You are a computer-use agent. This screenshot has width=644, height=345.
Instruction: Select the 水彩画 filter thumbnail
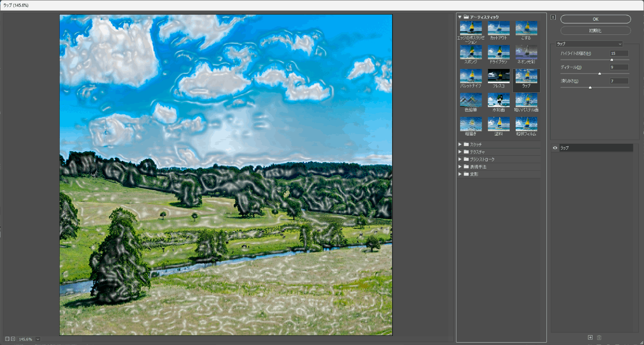(x=499, y=100)
